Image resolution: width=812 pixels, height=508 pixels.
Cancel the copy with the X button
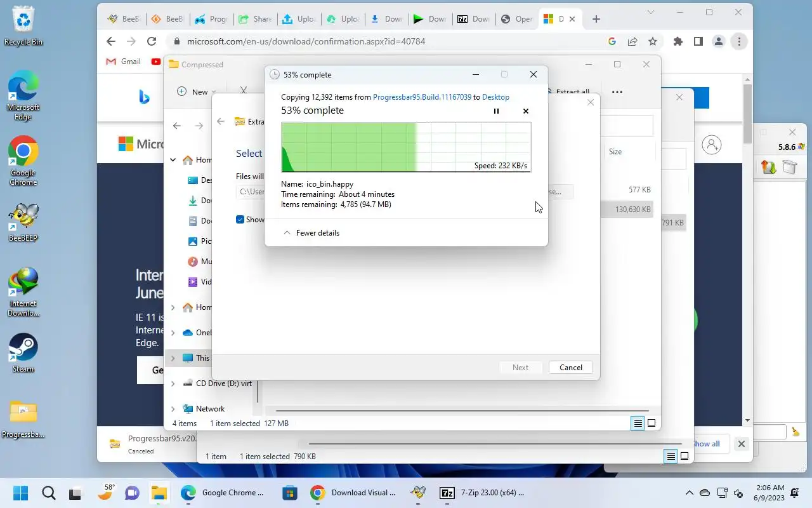point(525,111)
